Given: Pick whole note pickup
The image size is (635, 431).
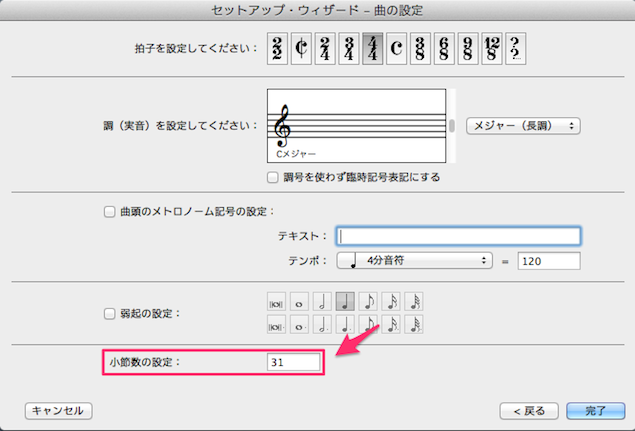Looking at the screenshot, I should click(299, 302).
